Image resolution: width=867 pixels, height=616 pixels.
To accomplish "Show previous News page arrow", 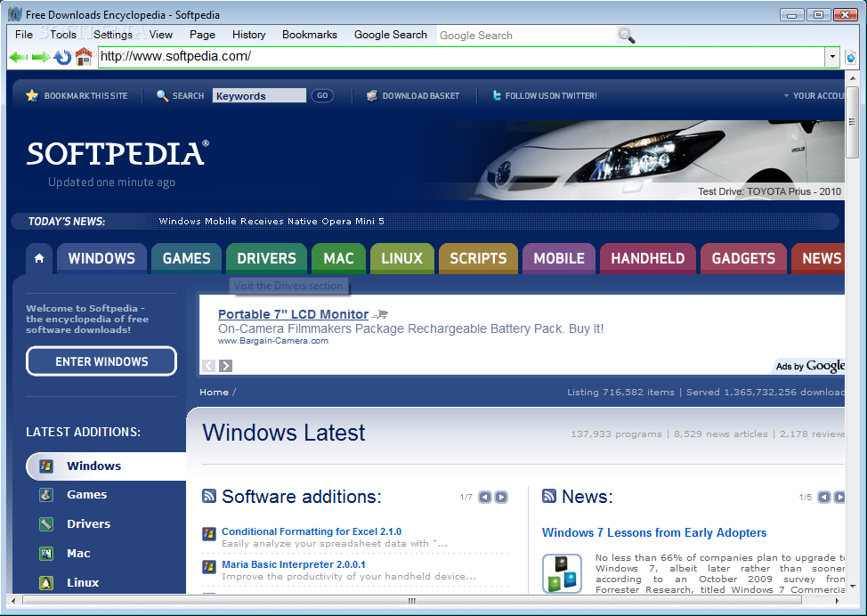I will (x=824, y=497).
